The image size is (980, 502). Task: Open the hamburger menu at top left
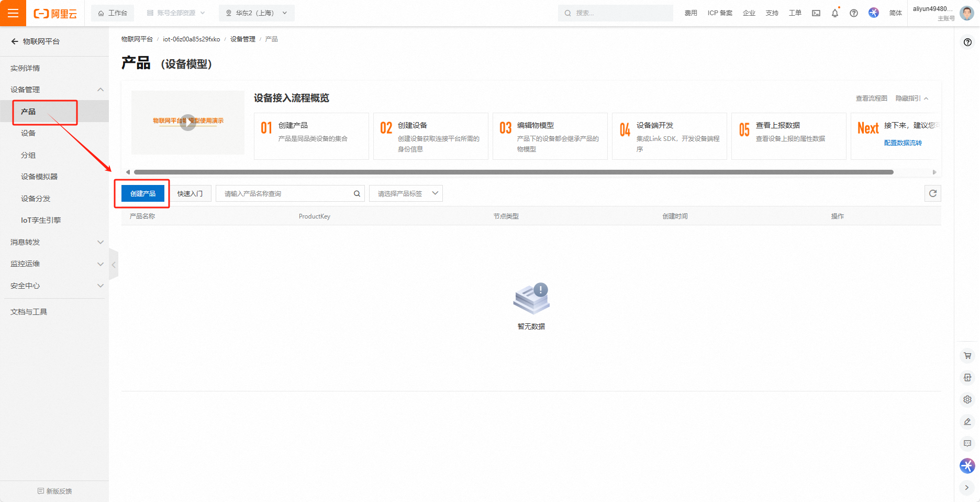click(13, 13)
